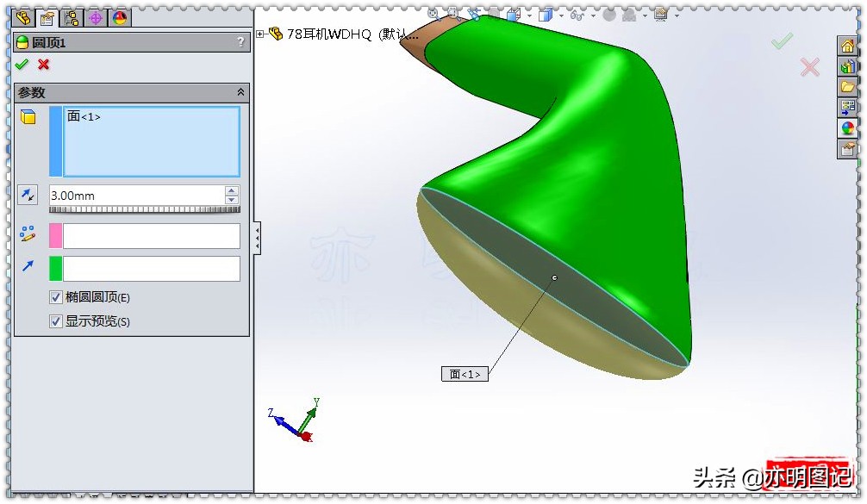Switch to the ConfigurationManager tab

click(72, 18)
